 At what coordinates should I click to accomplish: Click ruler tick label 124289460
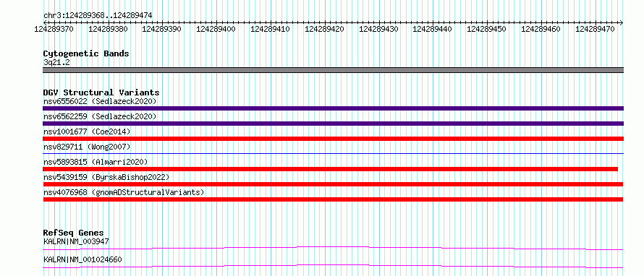pyautogui.click(x=541, y=30)
